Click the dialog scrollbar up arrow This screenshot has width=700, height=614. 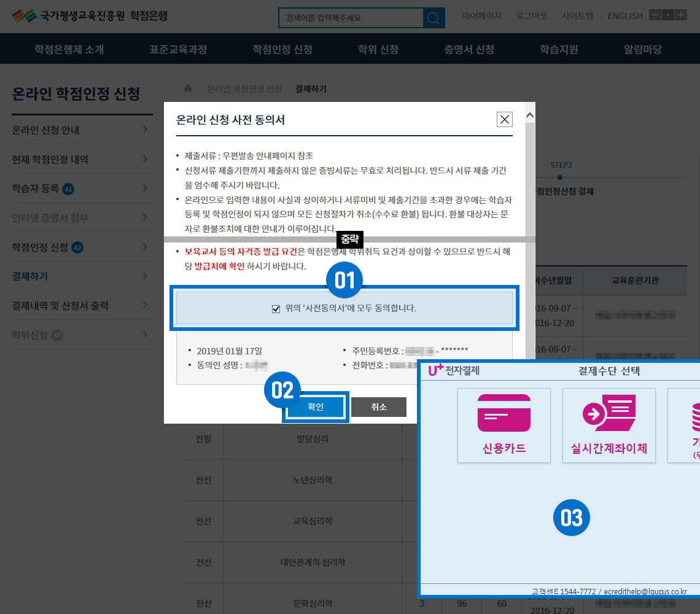coord(530,115)
